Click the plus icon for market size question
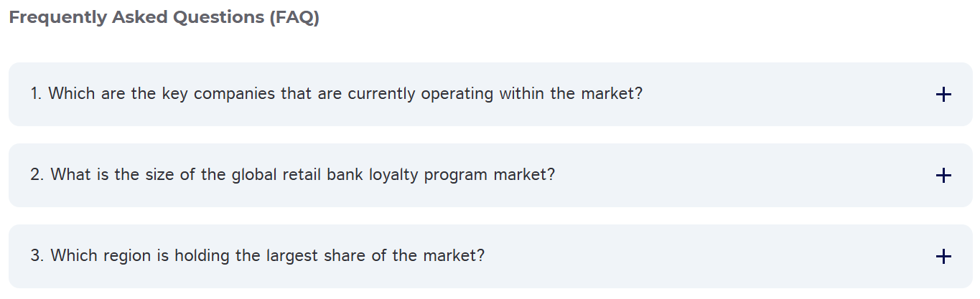Screen dimensions: 980x299 pos(943,175)
